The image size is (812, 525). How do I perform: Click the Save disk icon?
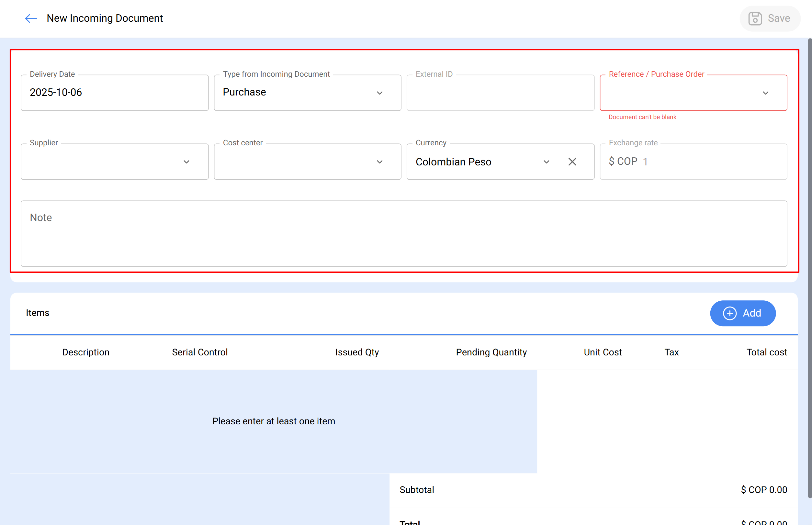click(x=755, y=18)
